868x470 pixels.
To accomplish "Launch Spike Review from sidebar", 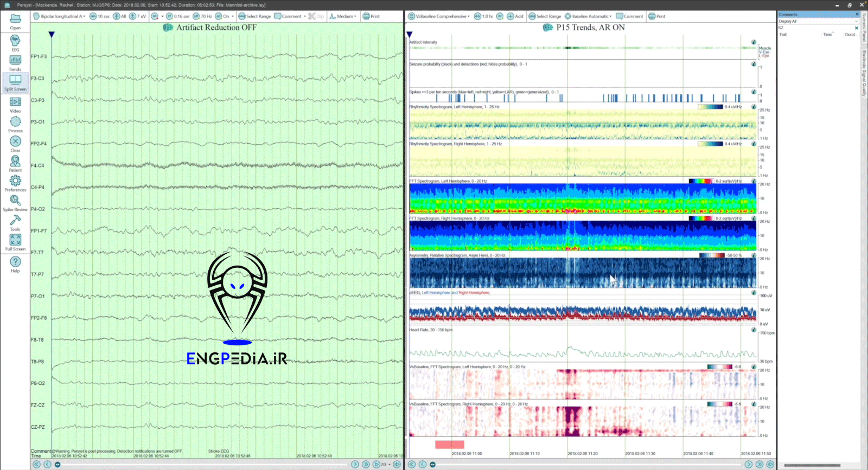I will click(15, 203).
